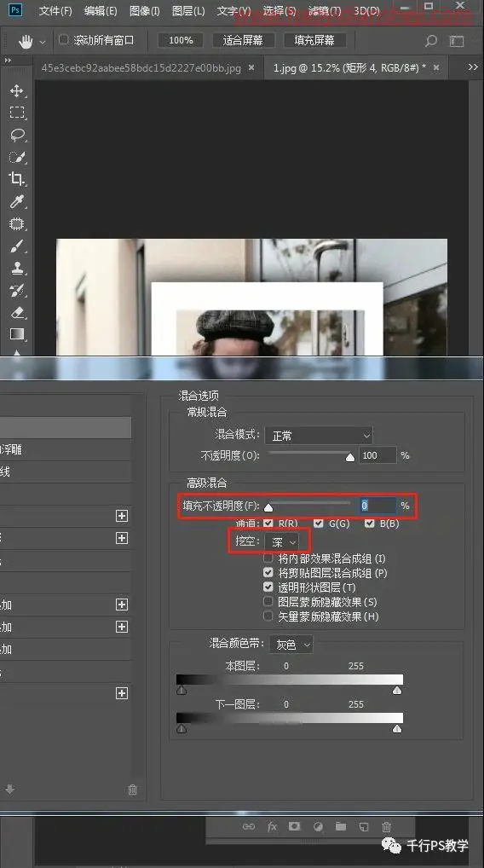Select the Move tool
This screenshot has height=868, width=484.
point(16,90)
